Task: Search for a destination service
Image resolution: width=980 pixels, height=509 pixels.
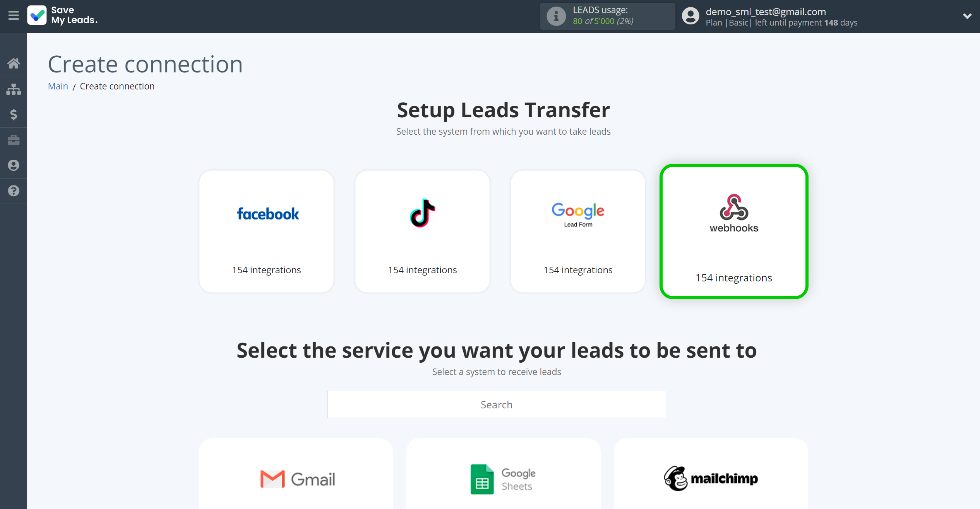Action: coord(497,404)
